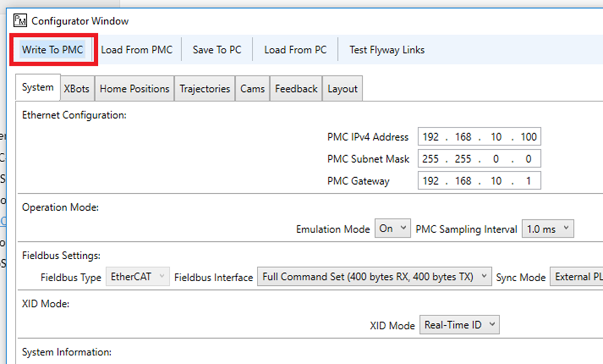The image size is (603, 364).
Task: Open the Fieldbus Interface dropdown
Action: pyautogui.click(x=374, y=277)
